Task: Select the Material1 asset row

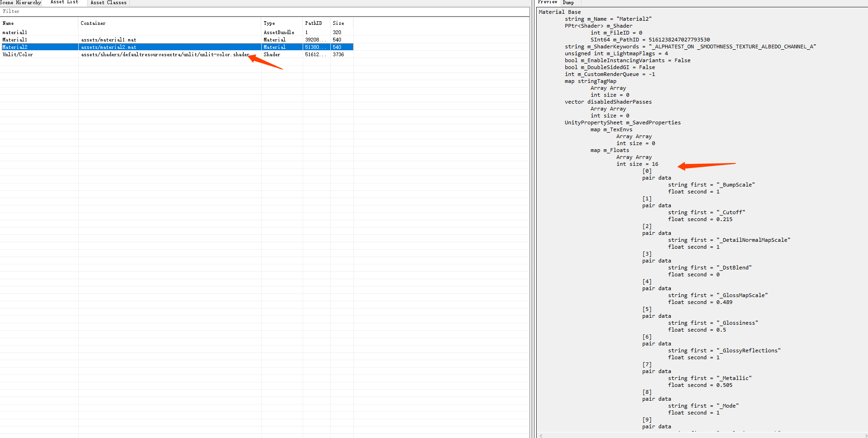Action: [x=15, y=40]
